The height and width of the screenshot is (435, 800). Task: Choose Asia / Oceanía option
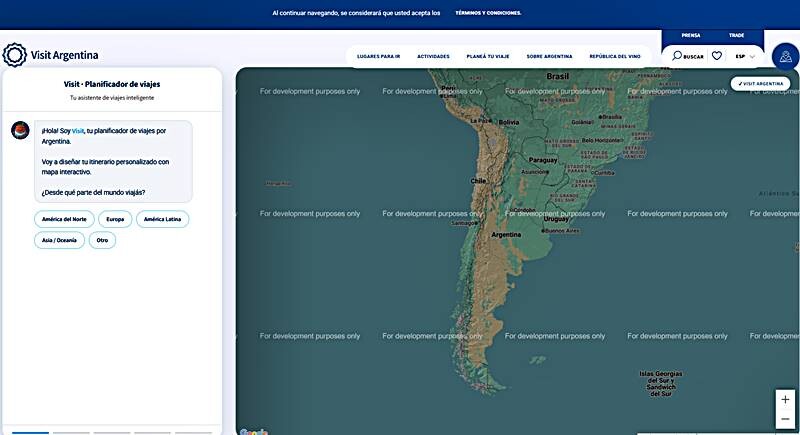point(59,240)
